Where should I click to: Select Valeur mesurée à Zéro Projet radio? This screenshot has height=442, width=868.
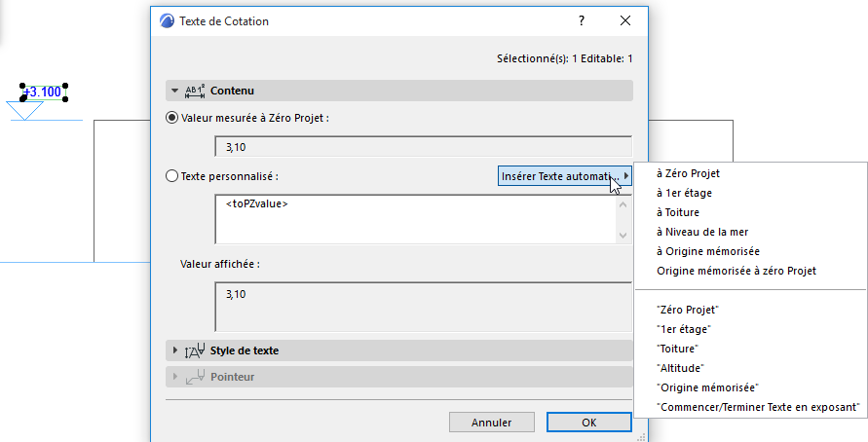(x=172, y=118)
